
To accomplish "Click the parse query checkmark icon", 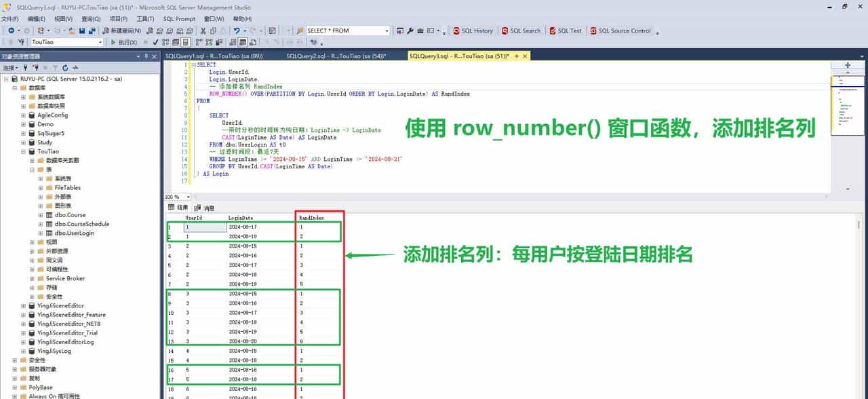I will coord(155,41).
